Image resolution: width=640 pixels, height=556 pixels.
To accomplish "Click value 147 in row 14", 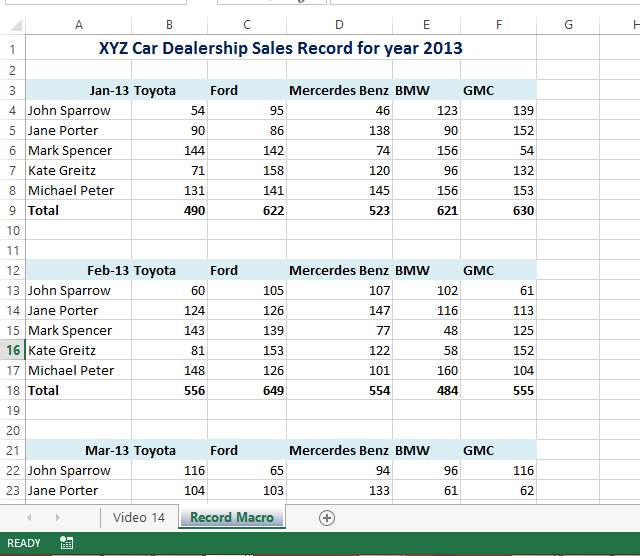I will click(339, 310).
